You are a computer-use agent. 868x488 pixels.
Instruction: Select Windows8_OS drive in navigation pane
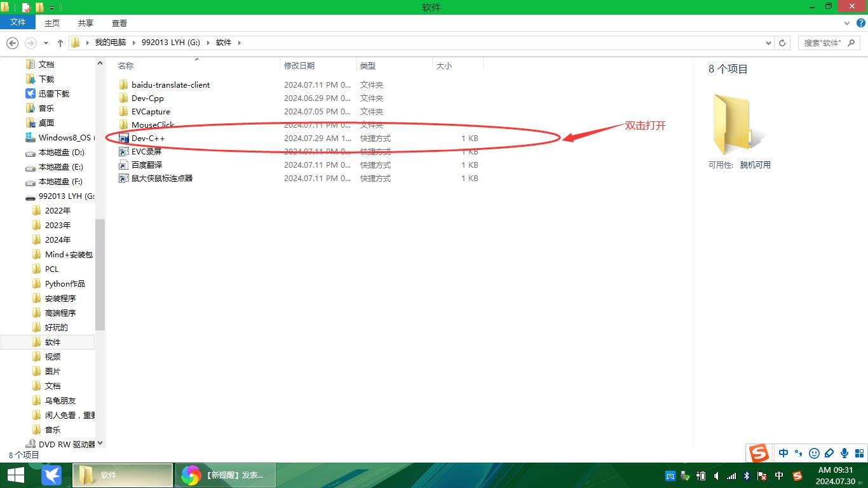64,137
